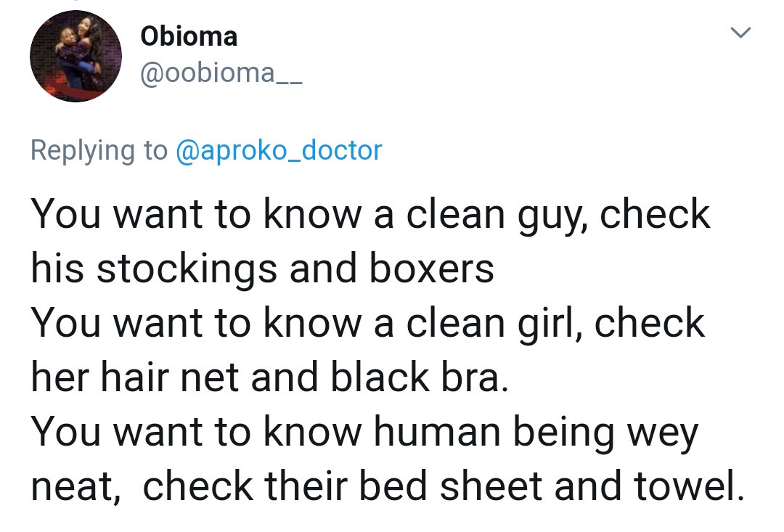Open the @aproko_doctor mention link
This screenshot has height=532, width=784.
[x=279, y=150]
